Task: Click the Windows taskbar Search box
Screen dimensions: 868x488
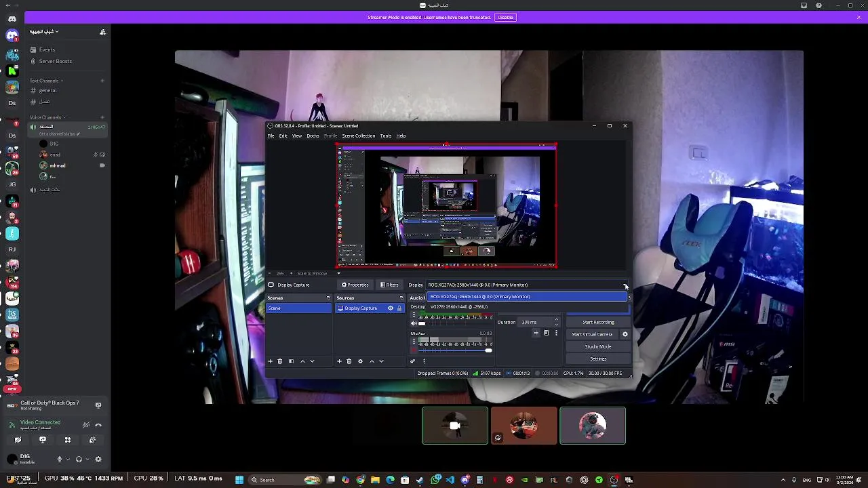Action: pyautogui.click(x=283, y=480)
